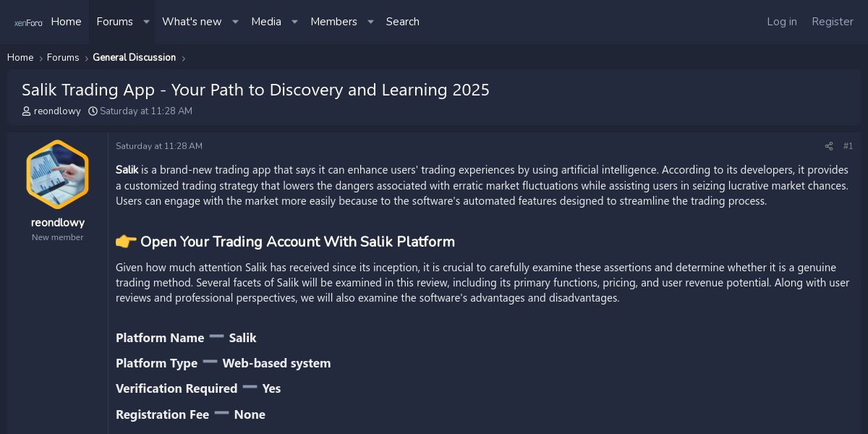Viewport: 868px width, 434px height.
Task: Click post timestamp Saturday at 11:28 AM
Action: pyautogui.click(x=159, y=146)
